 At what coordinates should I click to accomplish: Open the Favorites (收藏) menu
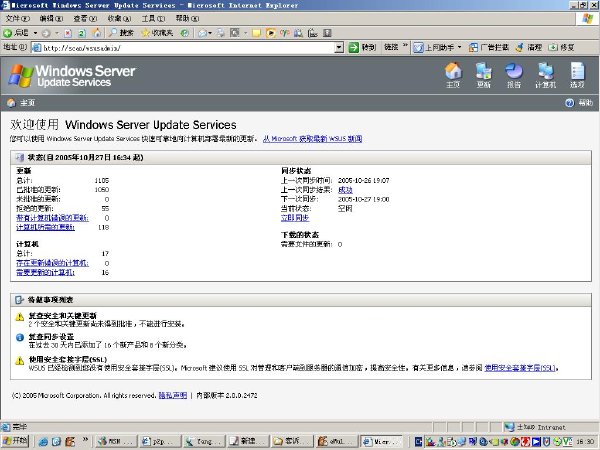[119, 18]
